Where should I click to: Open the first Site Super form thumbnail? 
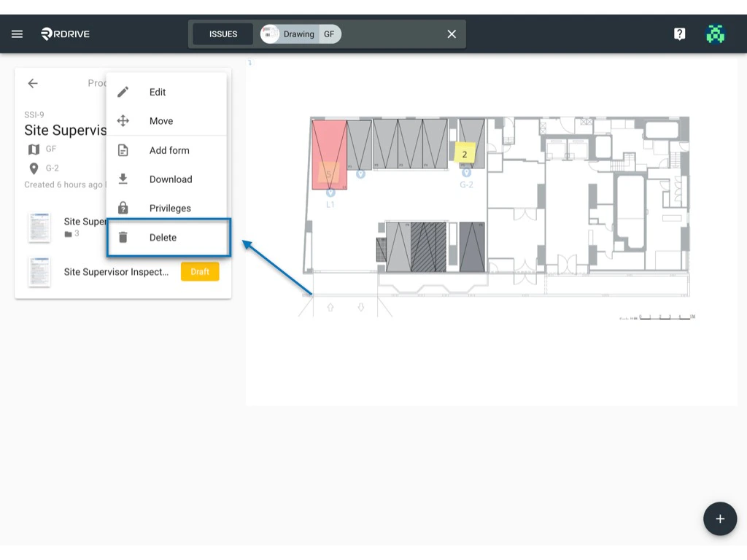39,227
